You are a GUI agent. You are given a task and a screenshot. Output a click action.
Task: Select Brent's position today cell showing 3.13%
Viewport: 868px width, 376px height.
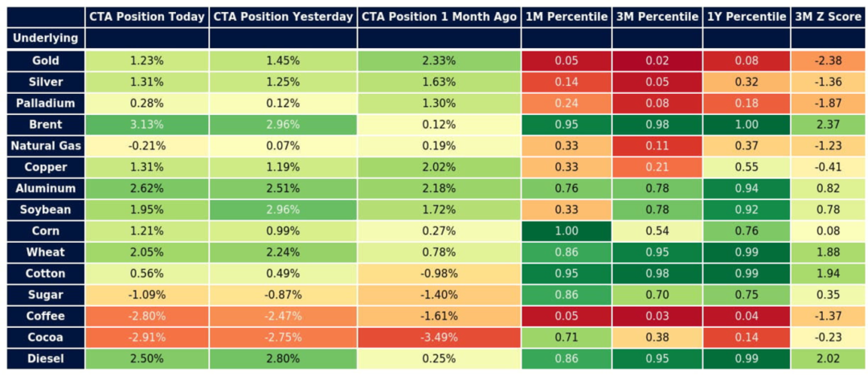(x=146, y=125)
